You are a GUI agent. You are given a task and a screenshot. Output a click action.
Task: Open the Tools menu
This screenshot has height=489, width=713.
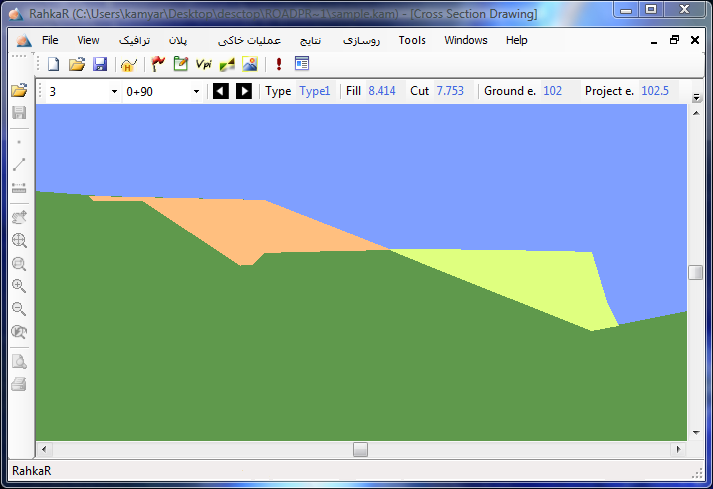click(412, 40)
